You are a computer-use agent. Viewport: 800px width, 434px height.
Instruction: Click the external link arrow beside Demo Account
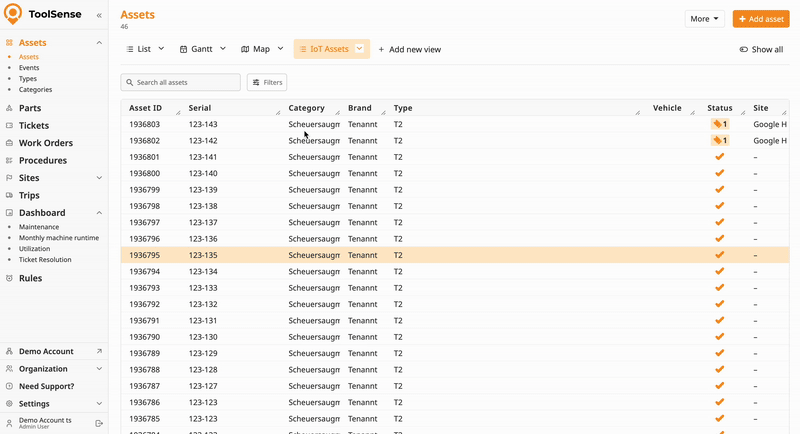(x=99, y=351)
